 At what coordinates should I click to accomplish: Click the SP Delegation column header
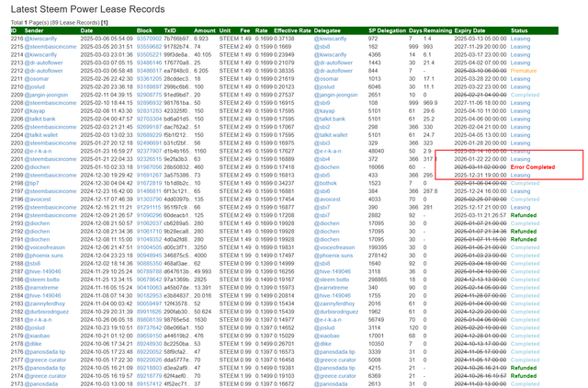pyautogui.click(x=387, y=30)
